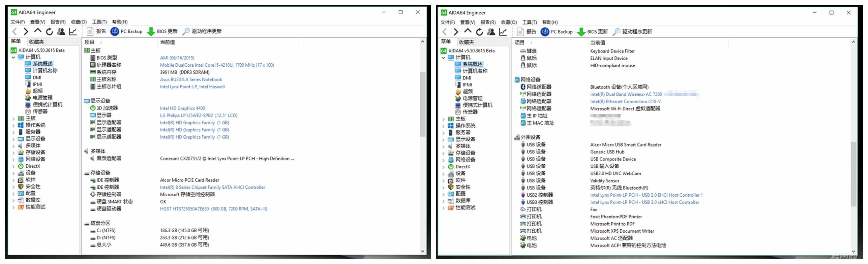Click the Forward arrow in left AIDA64 window
Screen dimensions: 868x264
tap(26, 32)
